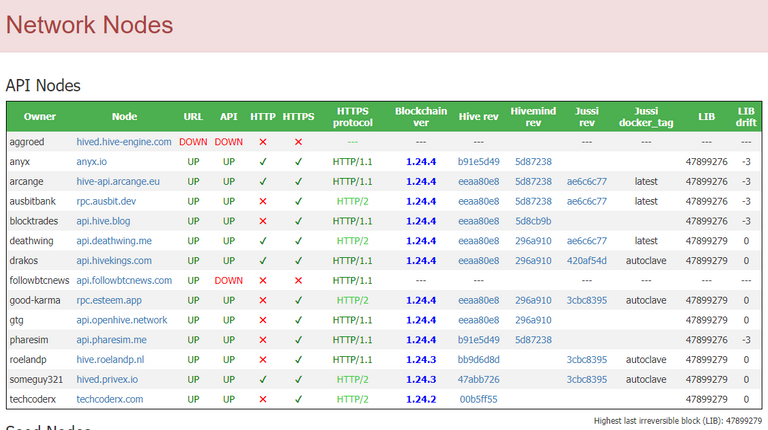Open the hived.hive-engine.com node link
The width and height of the screenshot is (768, 430).
[x=124, y=142]
